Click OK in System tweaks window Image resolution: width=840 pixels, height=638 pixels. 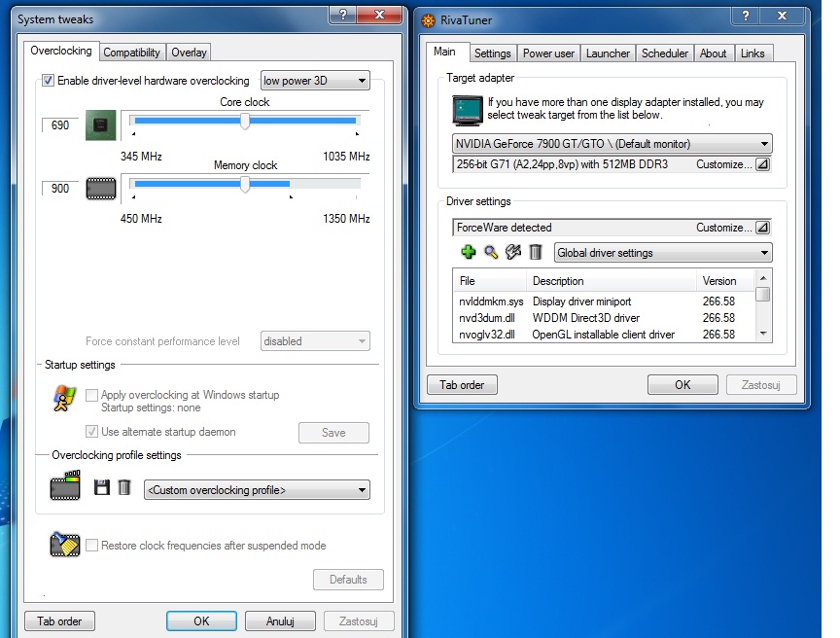201,621
